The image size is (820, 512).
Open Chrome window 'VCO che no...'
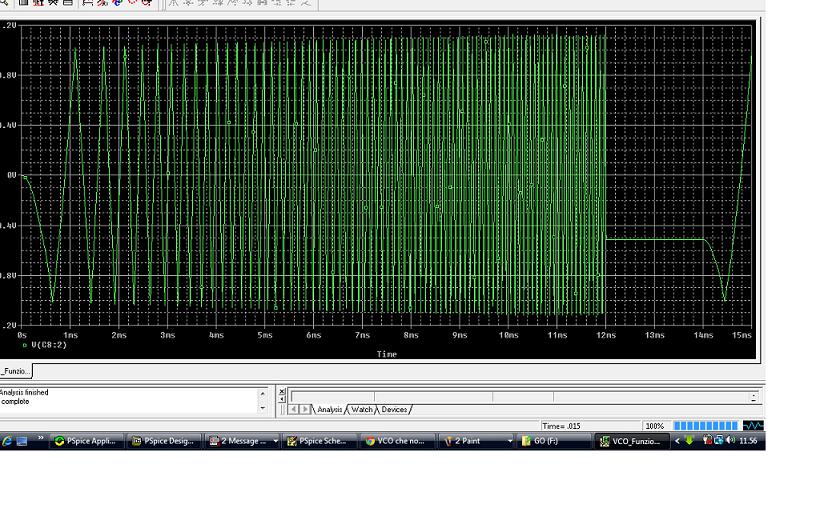(x=399, y=441)
